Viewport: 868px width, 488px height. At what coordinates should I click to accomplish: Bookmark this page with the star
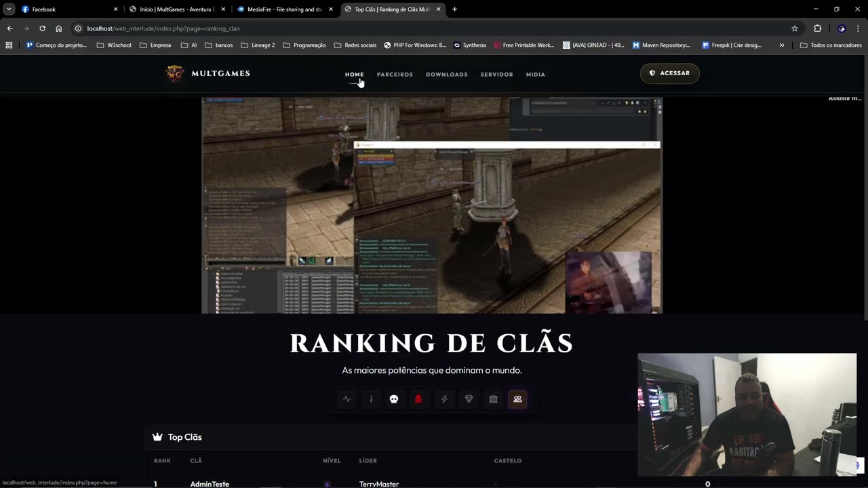click(795, 28)
